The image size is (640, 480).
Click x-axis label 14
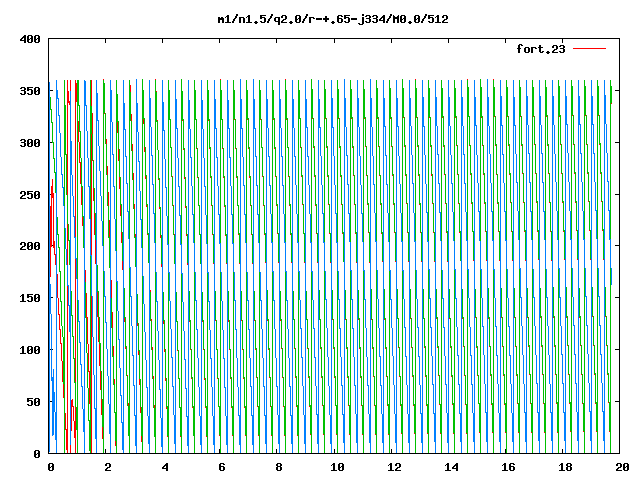(x=451, y=467)
